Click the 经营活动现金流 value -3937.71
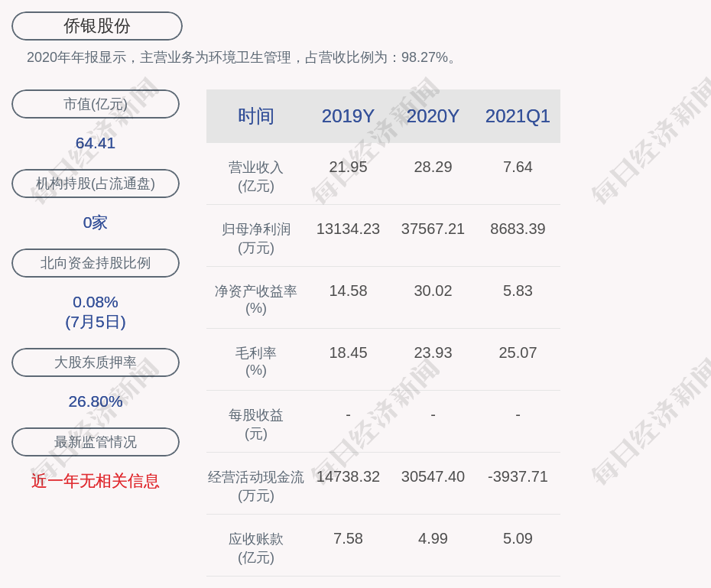This screenshot has width=711, height=588. 518,477
